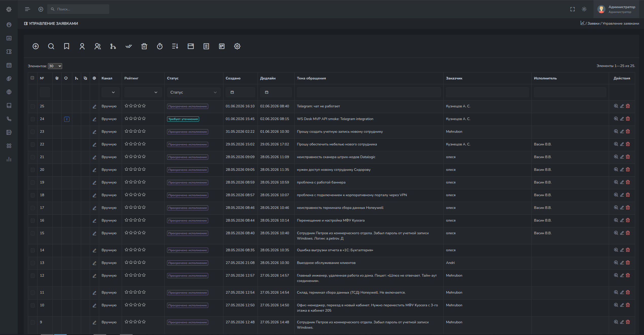Screen dimensions: 644x335
Task: Sort by the Дедлайн column header
Action: (x=268, y=78)
